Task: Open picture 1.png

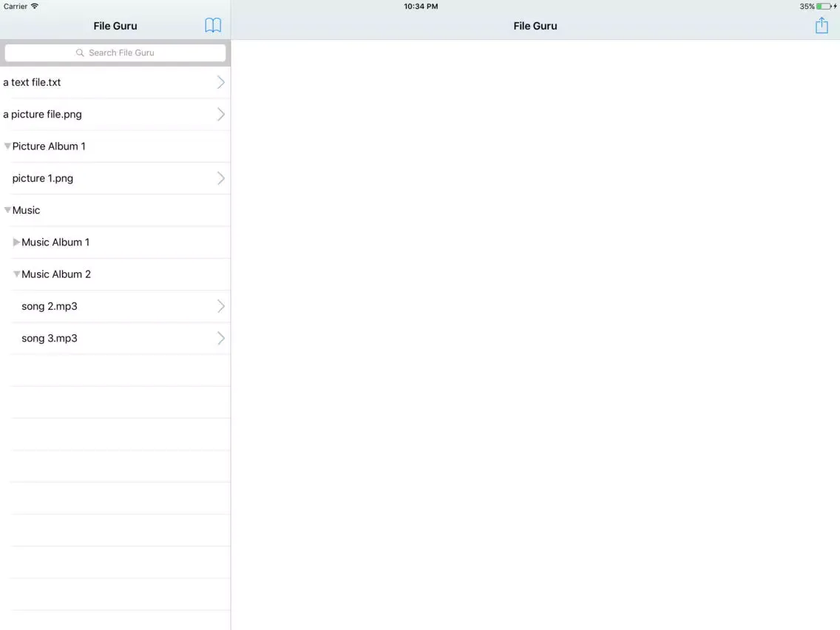Action: [115, 178]
